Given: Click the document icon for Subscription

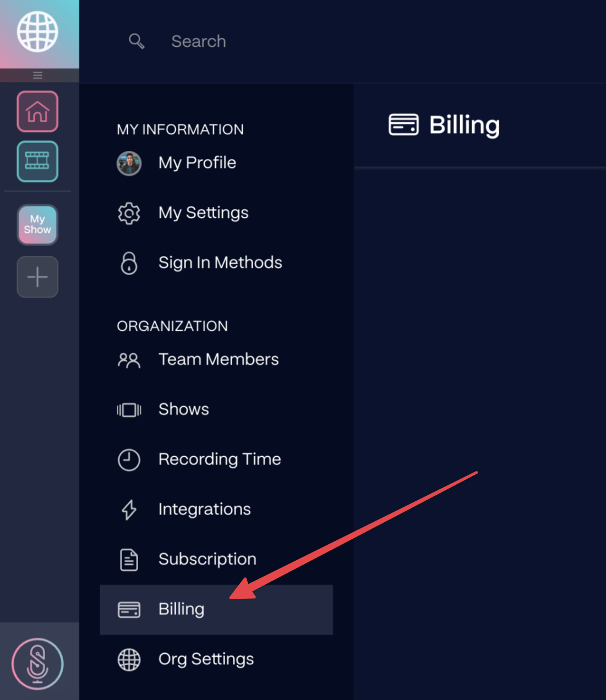Looking at the screenshot, I should (x=129, y=560).
